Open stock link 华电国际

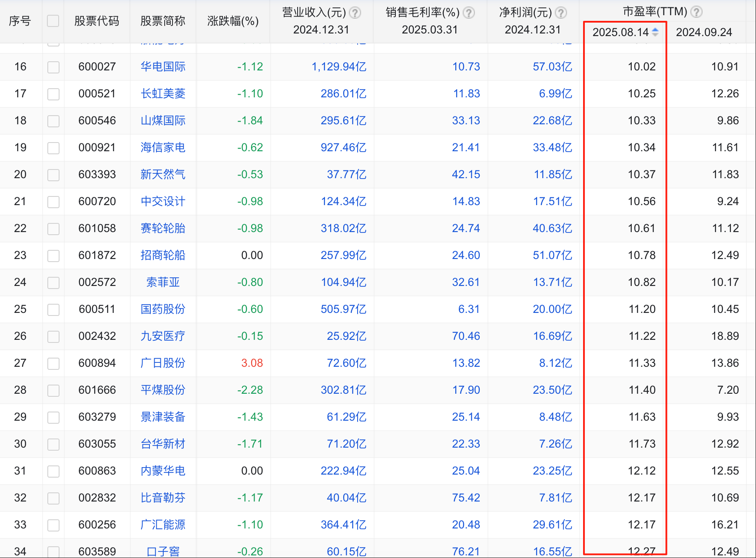(x=163, y=66)
